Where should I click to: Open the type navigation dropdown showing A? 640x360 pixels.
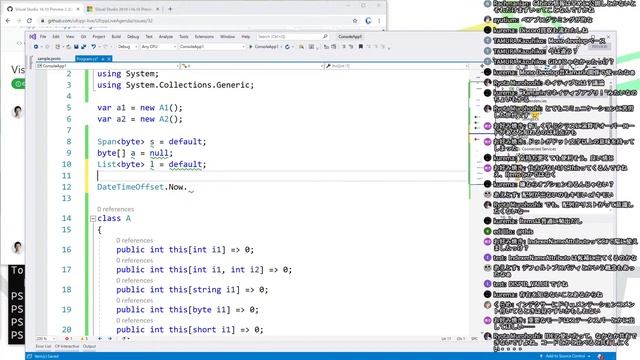253,66
